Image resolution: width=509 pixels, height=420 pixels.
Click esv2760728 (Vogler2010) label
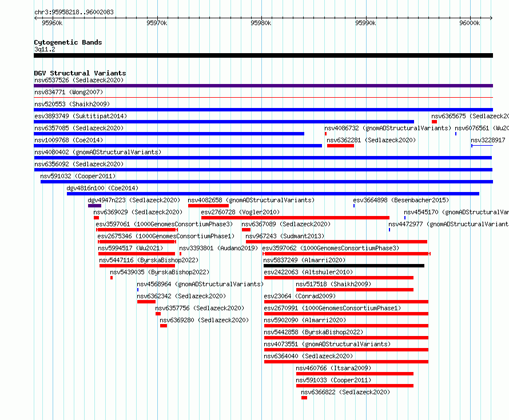coord(240,212)
